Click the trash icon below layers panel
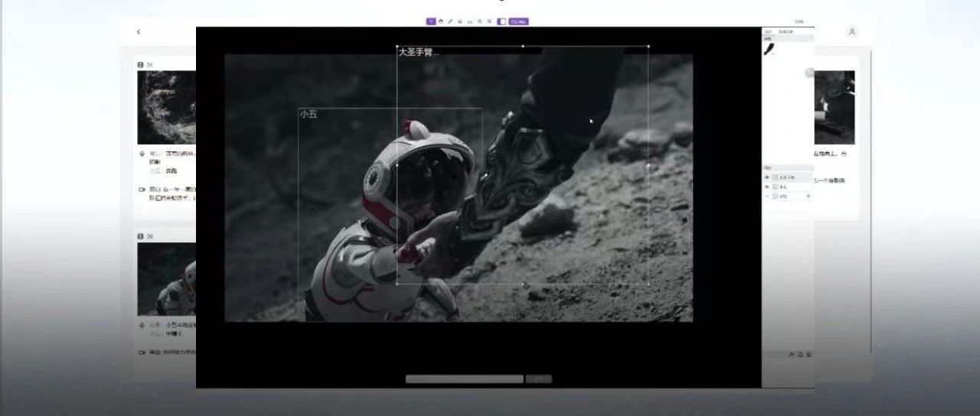 coord(808,354)
